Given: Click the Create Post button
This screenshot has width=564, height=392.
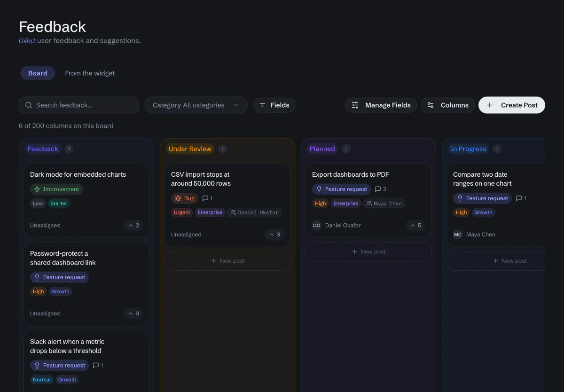Looking at the screenshot, I should 512,105.
